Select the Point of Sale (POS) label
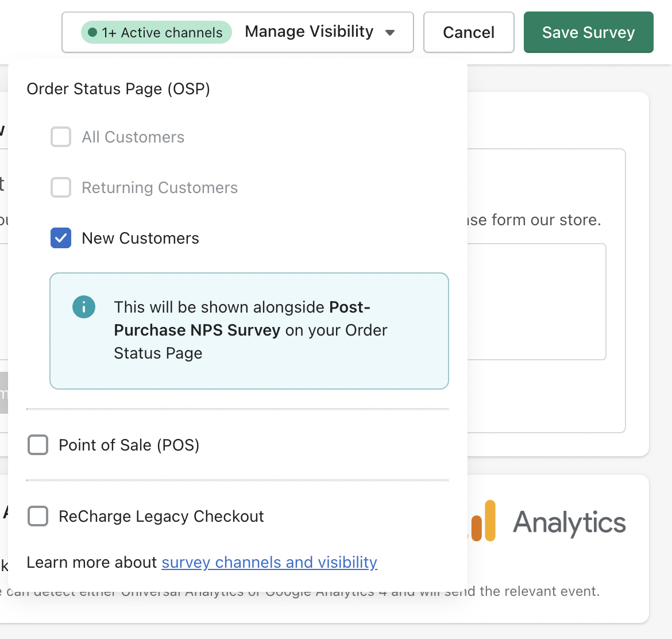The image size is (672, 639). click(x=129, y=445)
